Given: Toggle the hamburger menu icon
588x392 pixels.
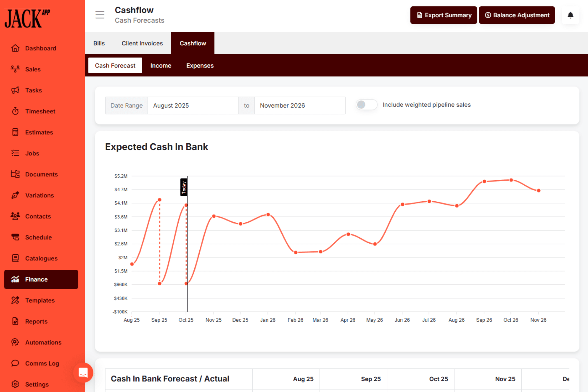Looking at the screenshot, I should coord(100,15).
